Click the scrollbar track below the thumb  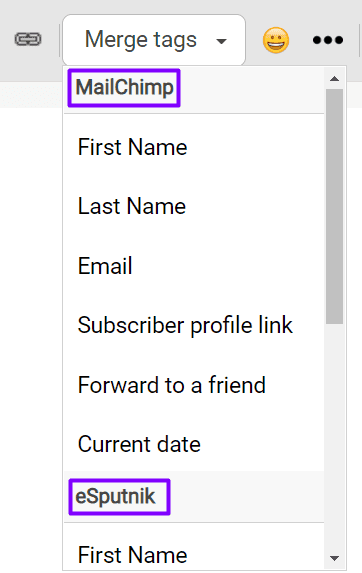[x=334, y=437]
